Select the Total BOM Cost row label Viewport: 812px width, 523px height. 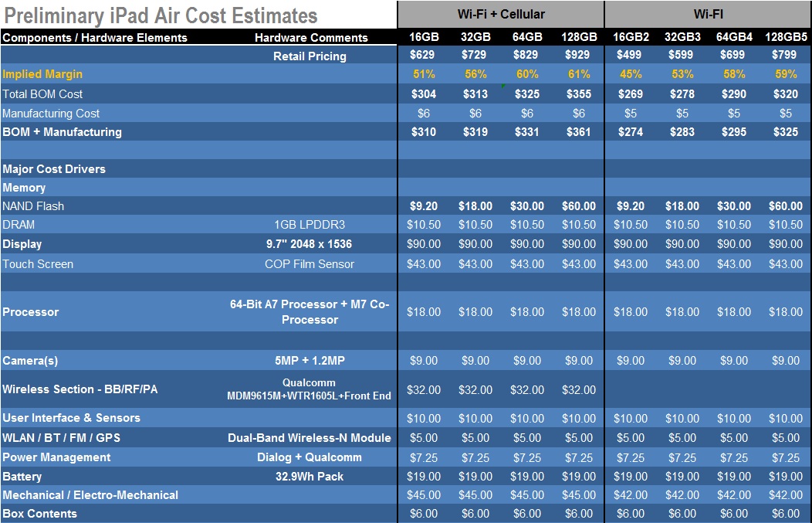42,93
